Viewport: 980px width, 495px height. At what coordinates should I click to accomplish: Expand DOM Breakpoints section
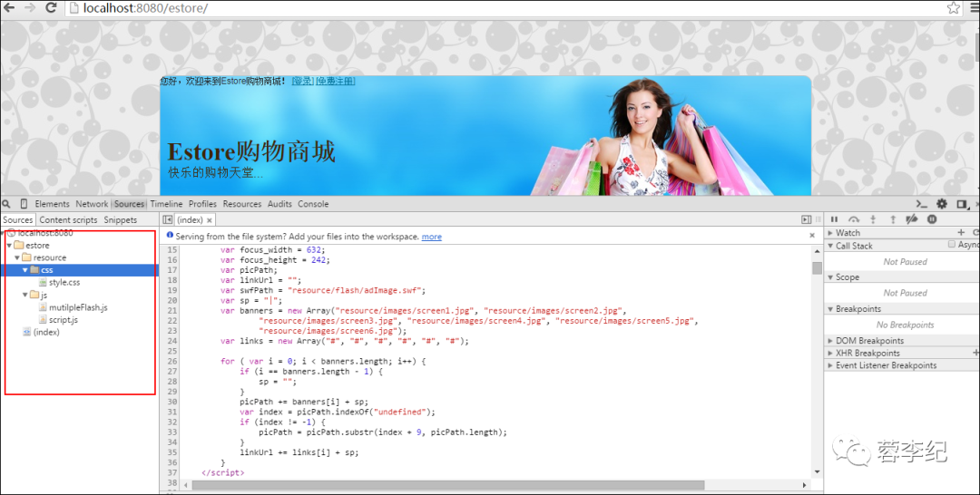[830, 341]
